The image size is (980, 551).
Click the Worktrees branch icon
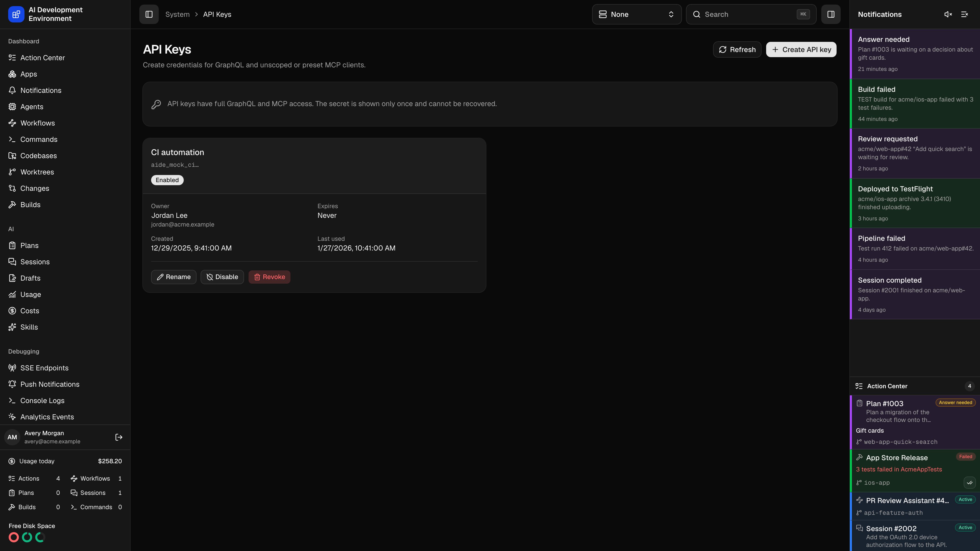(12, 172)
